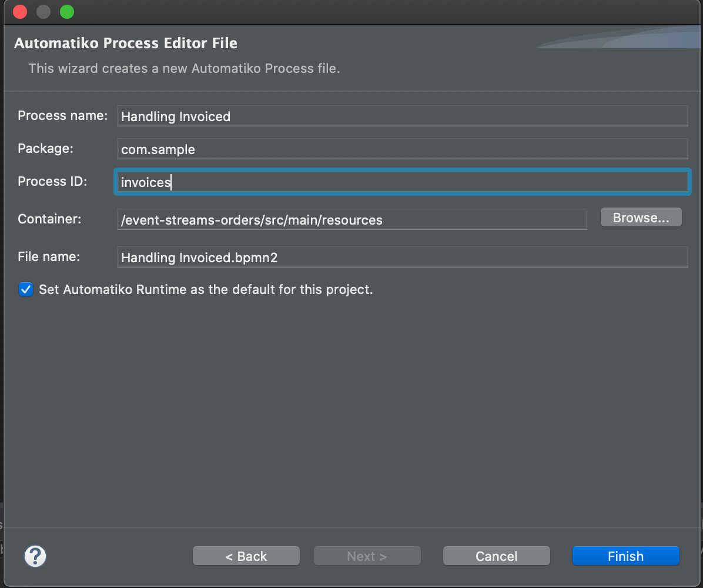Click the "Package:" label
The image size is (703, 588).
(46, 148)
